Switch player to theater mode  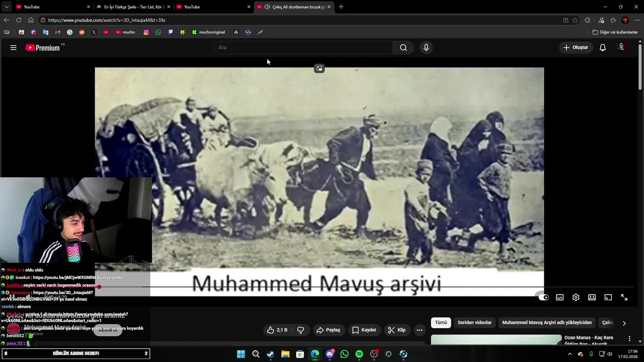(592, 298)
